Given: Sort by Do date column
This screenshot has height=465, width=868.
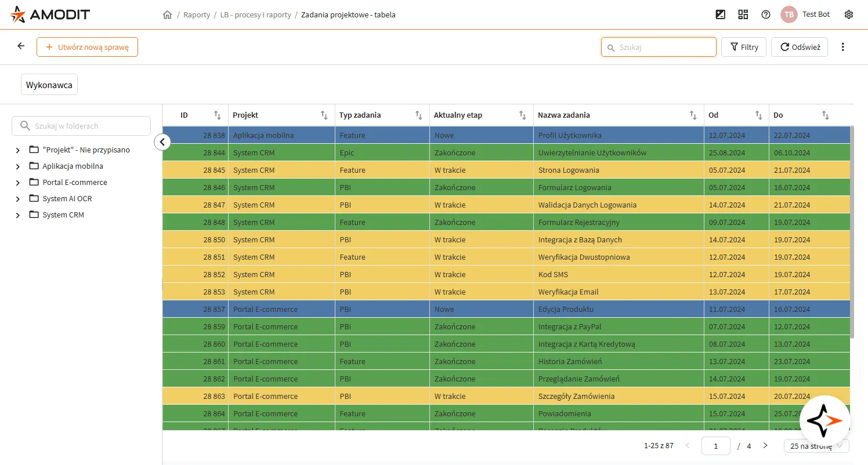Looking at the screenshot, I should point(826,115).
